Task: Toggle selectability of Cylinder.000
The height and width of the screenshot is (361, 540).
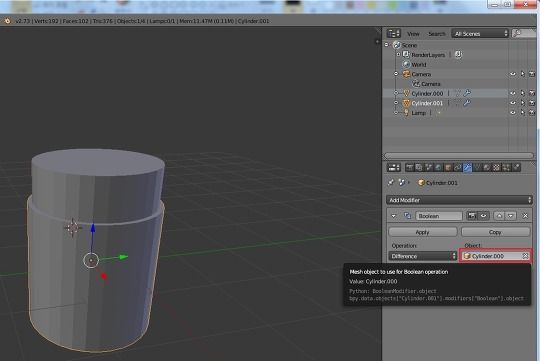Action: point(522,93)
